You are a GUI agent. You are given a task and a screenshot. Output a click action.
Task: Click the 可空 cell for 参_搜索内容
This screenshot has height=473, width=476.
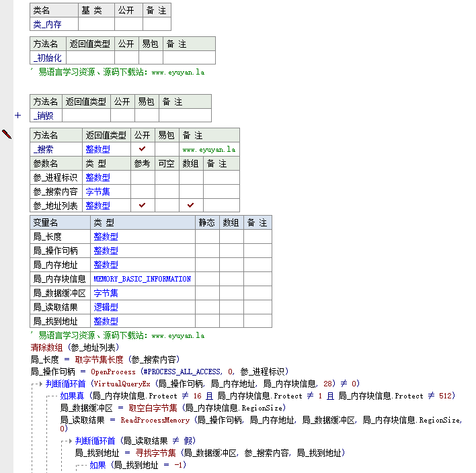pyautogui.click(x=167, y=191)
